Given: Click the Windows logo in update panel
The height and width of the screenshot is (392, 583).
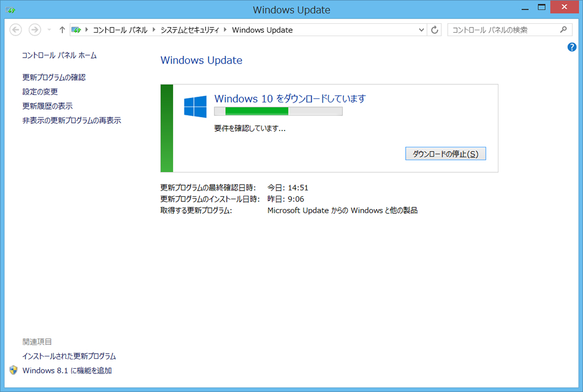Looking at the screenshot, I should click(195, 107).
